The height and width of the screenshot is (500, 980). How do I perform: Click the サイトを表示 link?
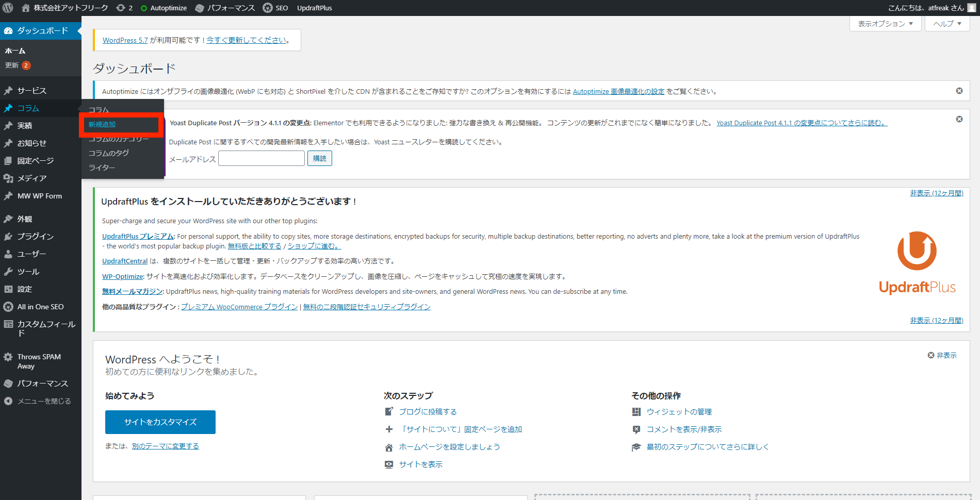pos(421,464)
